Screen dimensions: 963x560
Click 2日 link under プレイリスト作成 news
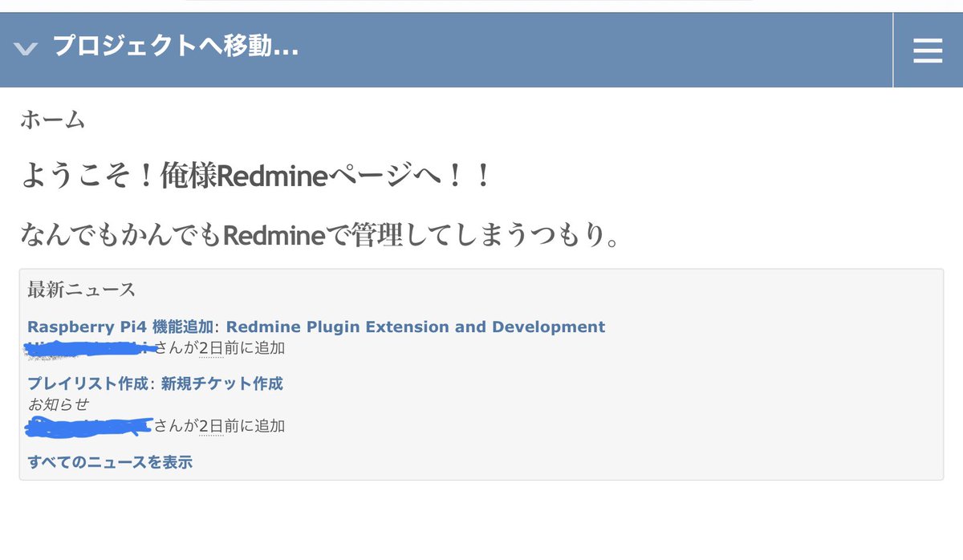point(211,425)
